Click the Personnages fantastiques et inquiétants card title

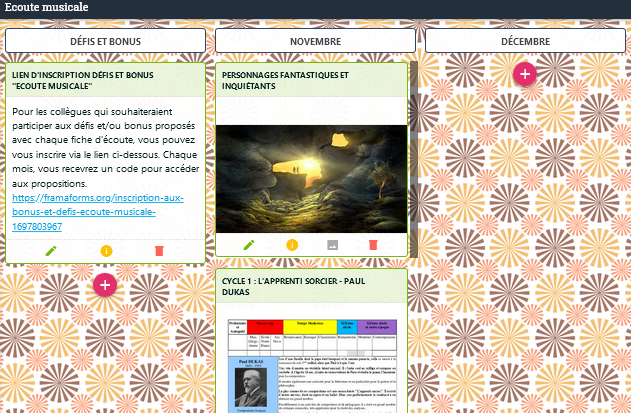(x=285, y=80)
